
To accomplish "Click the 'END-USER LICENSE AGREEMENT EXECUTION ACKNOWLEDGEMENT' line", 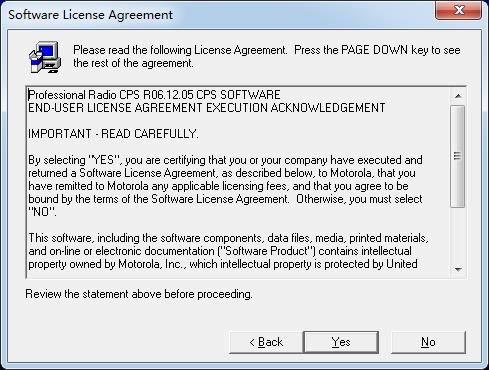I will pyautogui.click(x=207, y=108).
